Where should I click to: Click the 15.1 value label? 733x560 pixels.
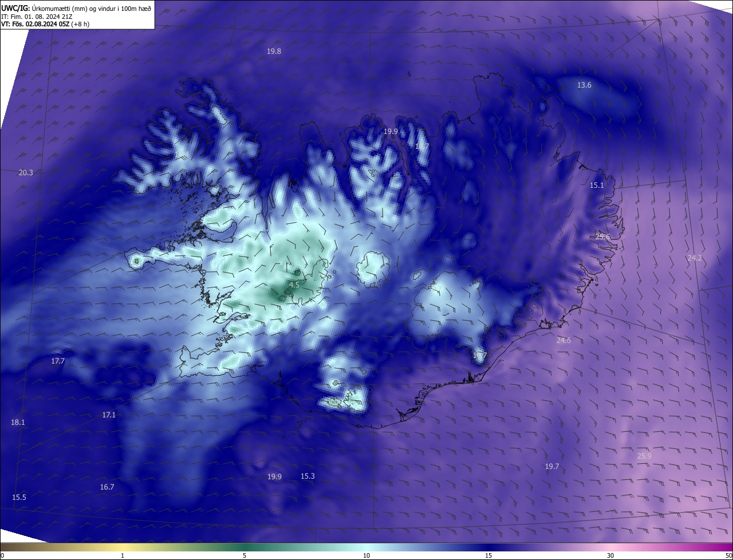[597, 185]
